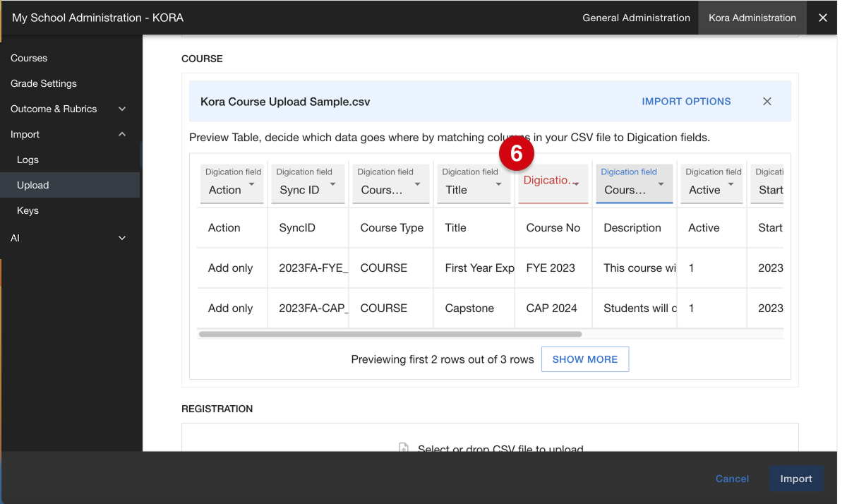Close the school administration panel

(x=823, y=18)
